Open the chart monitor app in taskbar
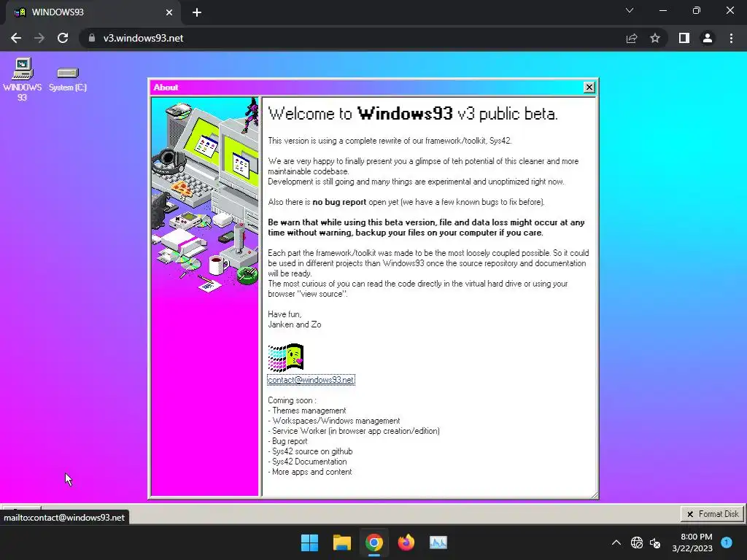This screenshot has height=560, width=747. click(438, 542)
